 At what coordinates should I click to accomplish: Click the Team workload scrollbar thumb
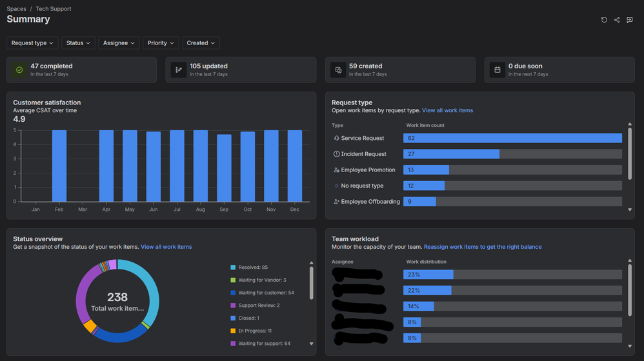pos(630,290)
